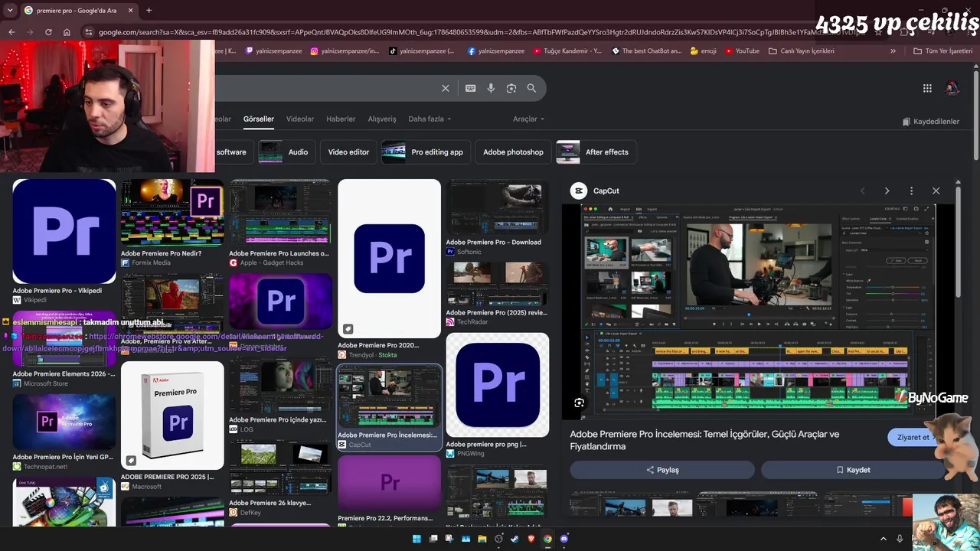Show more bookmarks with the overflow chevron
The height and width of the screenshot is (551, 980).
893,51
